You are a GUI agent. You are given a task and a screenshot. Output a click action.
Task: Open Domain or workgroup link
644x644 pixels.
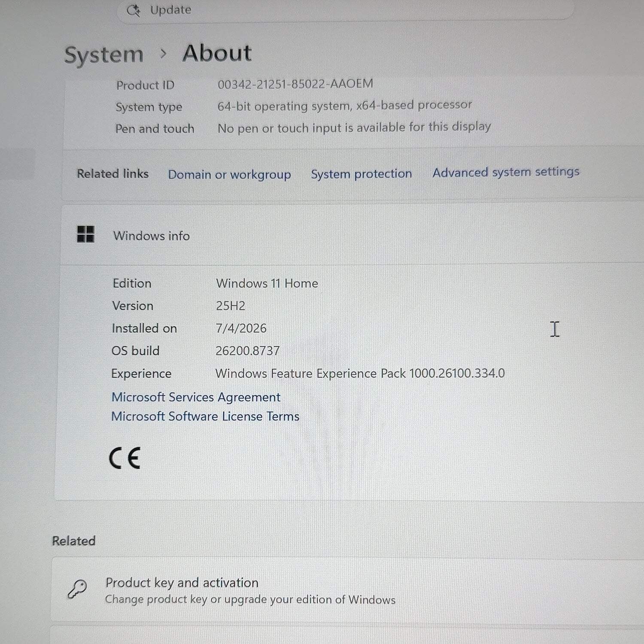229,174
